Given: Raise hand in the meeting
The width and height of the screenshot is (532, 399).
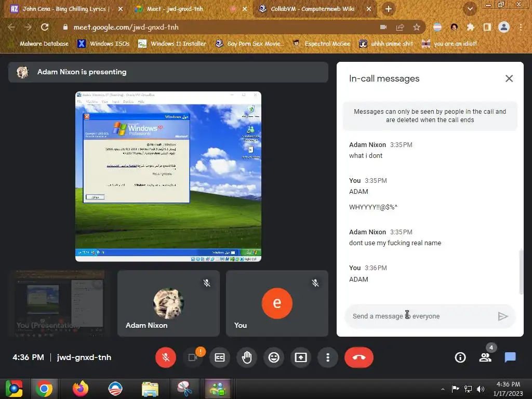Looking at the screenshot, I should 247,357.
